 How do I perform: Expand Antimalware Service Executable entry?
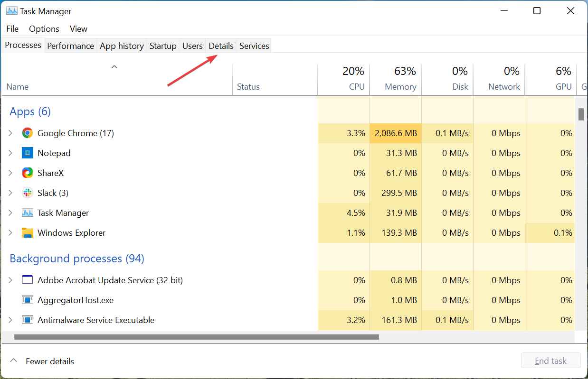click(10, 320)
